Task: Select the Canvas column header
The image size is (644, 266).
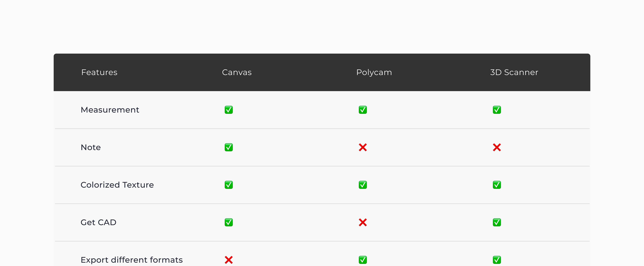Action: pos(237,72)
